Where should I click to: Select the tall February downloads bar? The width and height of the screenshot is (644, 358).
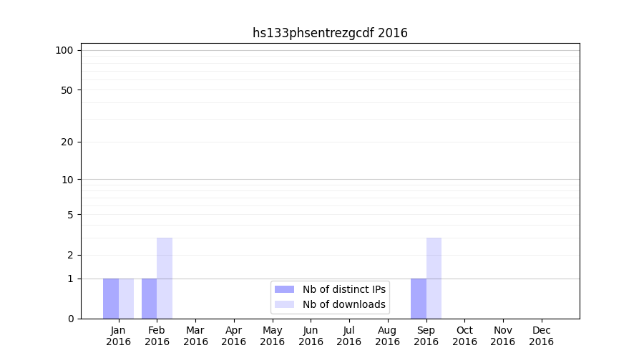click(165, 278)
